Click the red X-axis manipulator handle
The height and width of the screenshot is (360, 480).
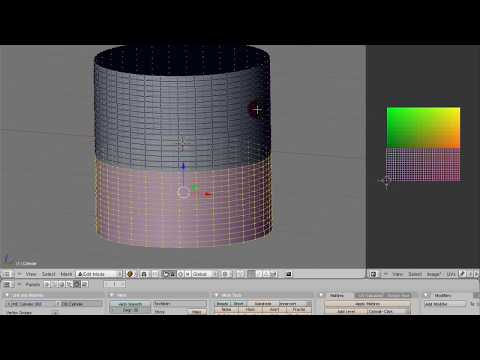[x=208, y=194]
